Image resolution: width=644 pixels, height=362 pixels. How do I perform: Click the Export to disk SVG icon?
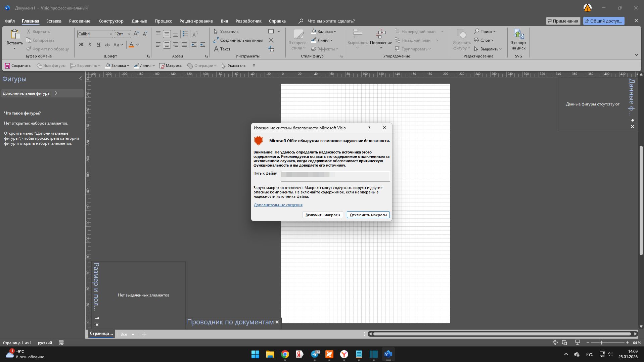(x=518, y=35)
